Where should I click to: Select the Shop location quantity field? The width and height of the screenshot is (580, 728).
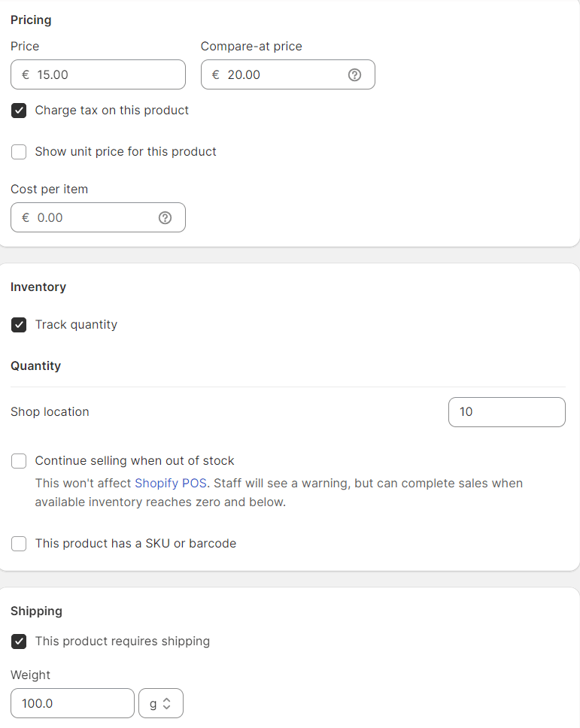pos(506,412)
